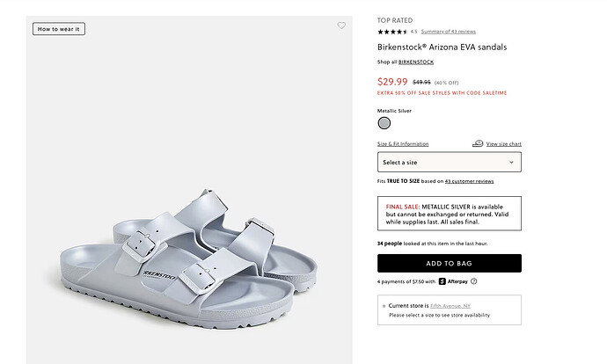Click the Final Sale notice box
This screenshot has height=364, width=607.
point(449,214)
